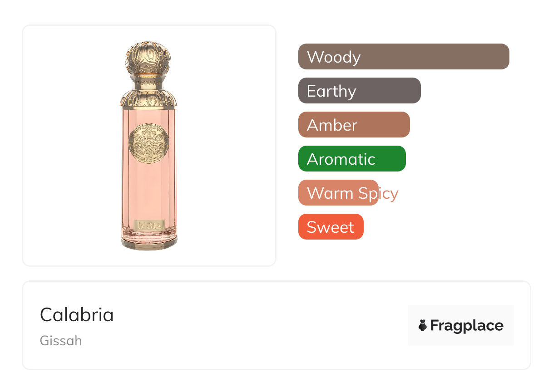Open the Calabria perfume title
This screenshot has width=553, height=392.
(x=77, y=315)
